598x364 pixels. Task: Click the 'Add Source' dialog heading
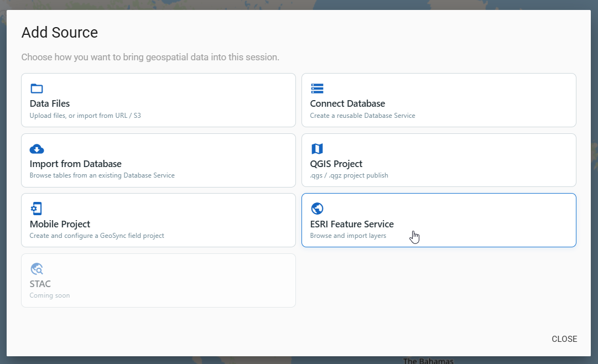click(x=60, y=33)
